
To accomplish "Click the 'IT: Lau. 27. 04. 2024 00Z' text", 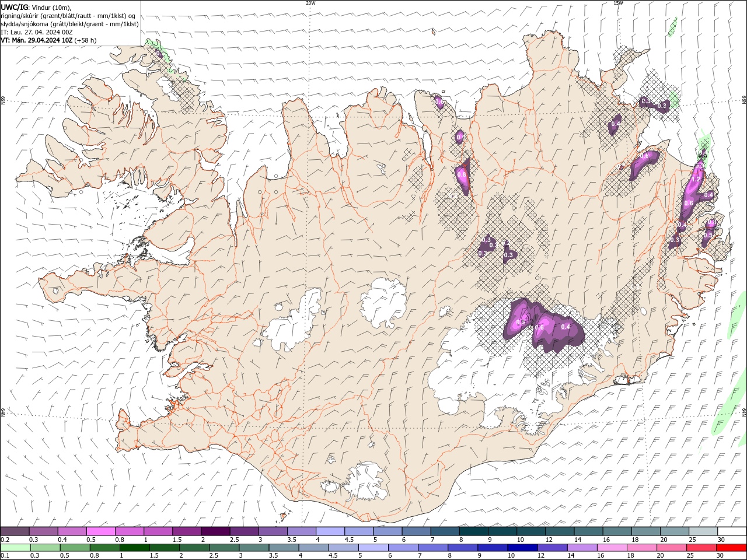I will (37, 32).
